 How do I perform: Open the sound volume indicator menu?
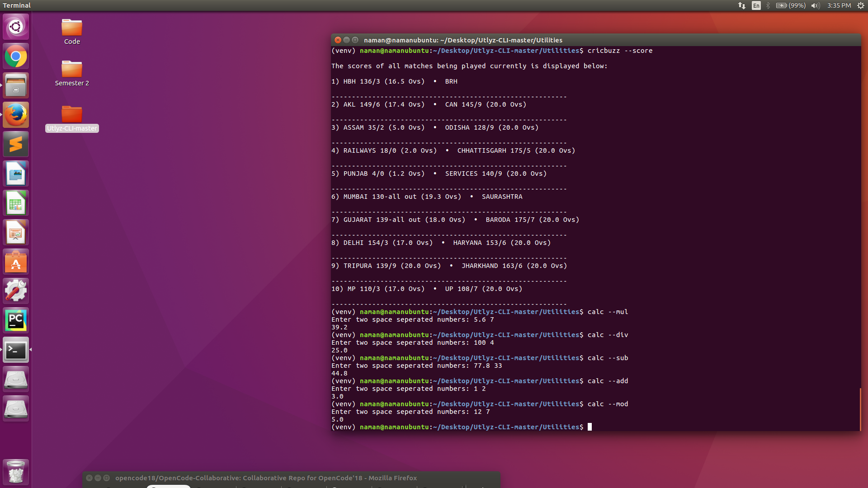(x=815, y=5)
